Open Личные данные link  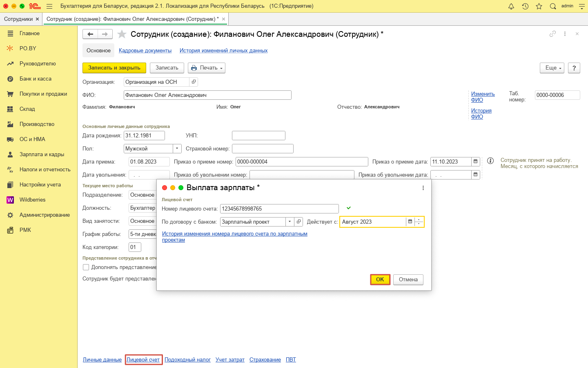click(x=102, y=359)
